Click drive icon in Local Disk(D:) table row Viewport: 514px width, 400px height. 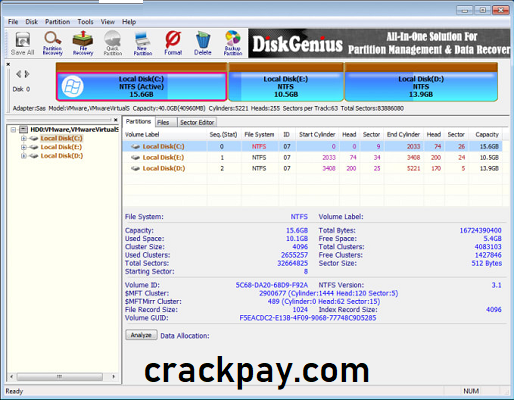click(x=135, y=168)
